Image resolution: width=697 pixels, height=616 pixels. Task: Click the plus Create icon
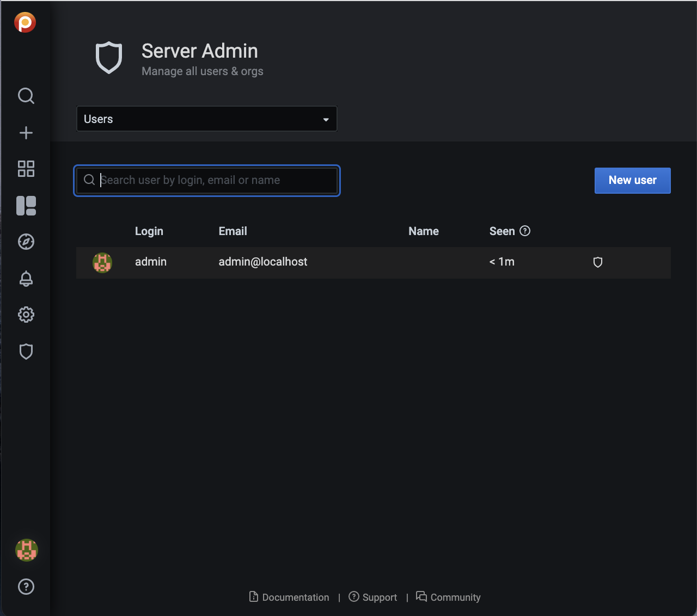pos(26,133)
